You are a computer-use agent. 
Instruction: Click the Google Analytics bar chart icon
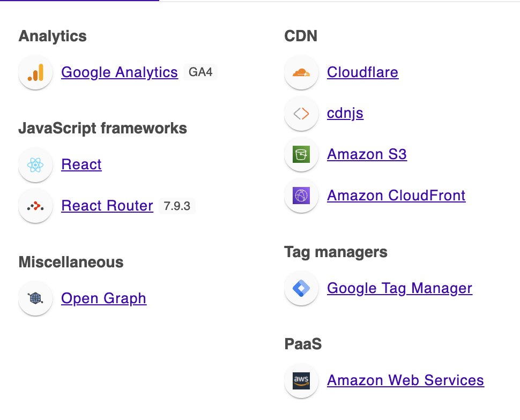tap(35, 72)
